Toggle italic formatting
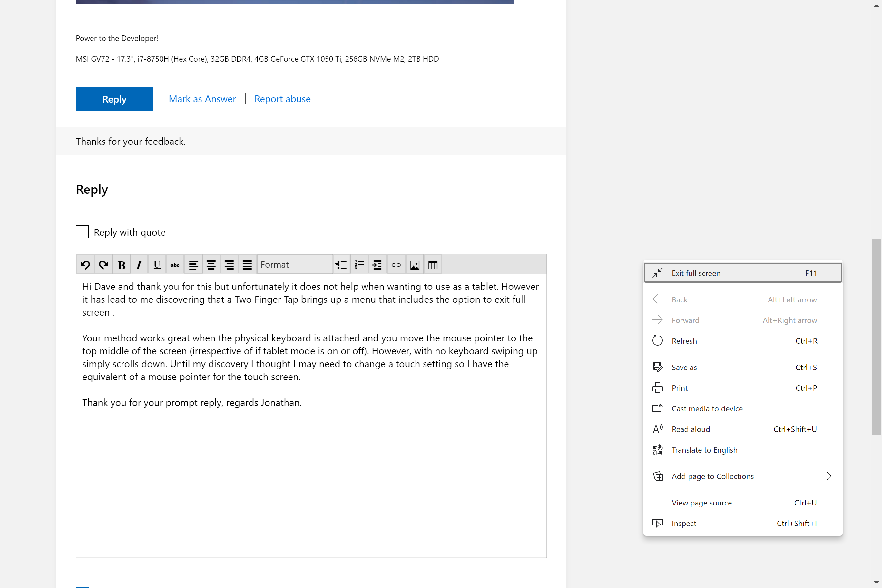This screenshot has height=588, width=882. 139,265
